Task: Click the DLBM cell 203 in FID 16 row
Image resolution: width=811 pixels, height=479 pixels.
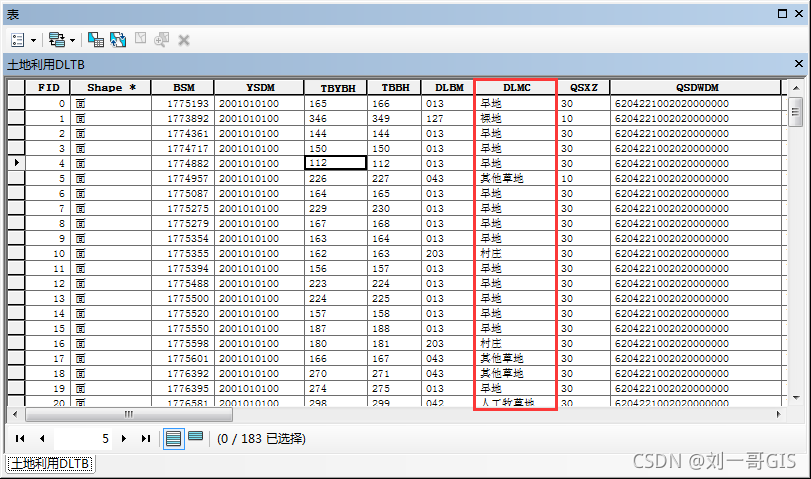Action: [448, 343]
